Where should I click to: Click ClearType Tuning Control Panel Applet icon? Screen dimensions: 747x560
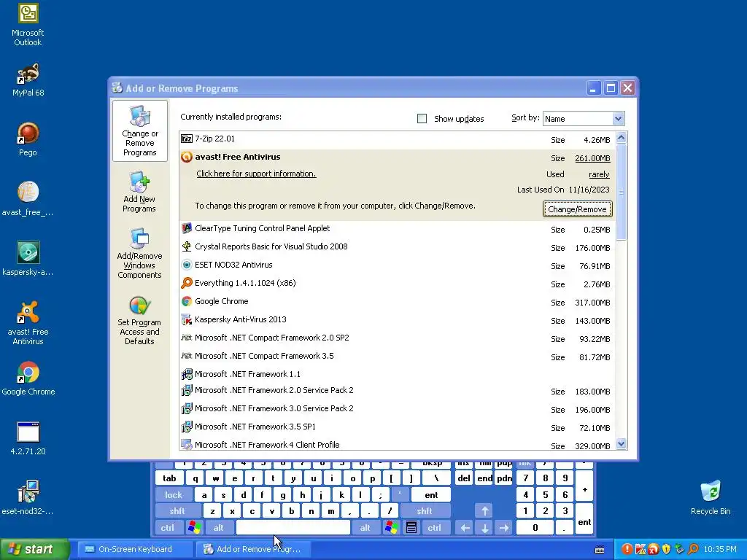point(187,228)
